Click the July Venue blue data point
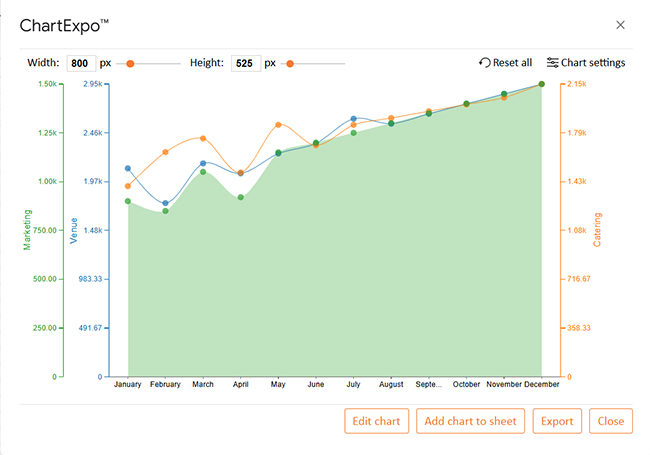 (x=354, y=119)
